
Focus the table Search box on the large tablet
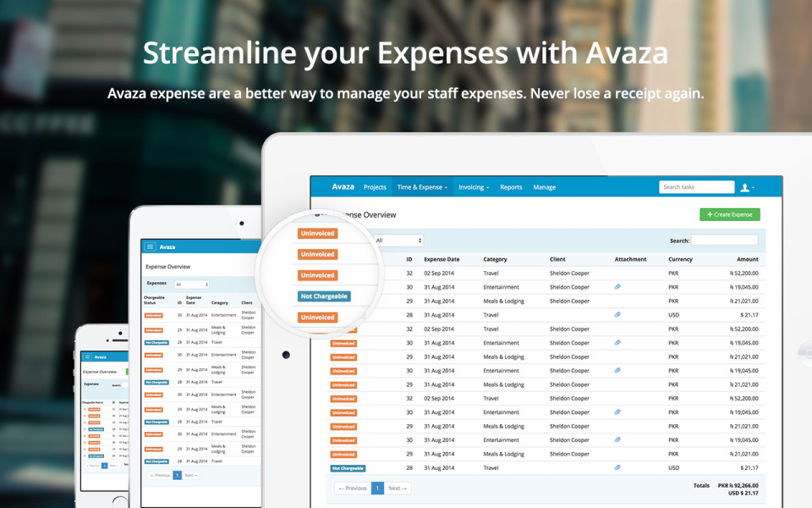pyautogui.click(x=725, y=240)
